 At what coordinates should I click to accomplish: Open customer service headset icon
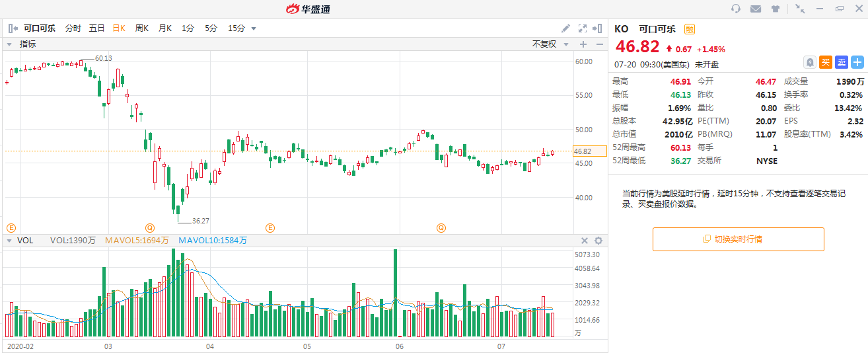click(x=736, y=9)
